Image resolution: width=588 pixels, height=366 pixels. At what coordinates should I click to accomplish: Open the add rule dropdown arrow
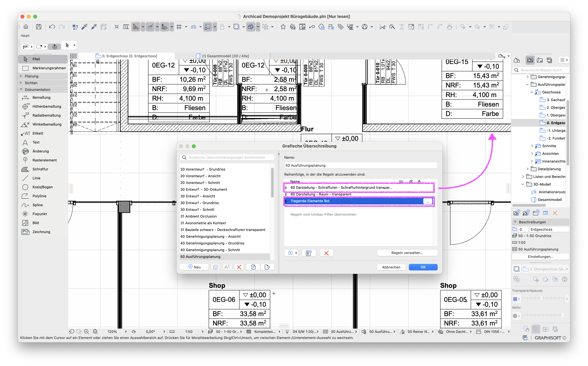(296, 253)
